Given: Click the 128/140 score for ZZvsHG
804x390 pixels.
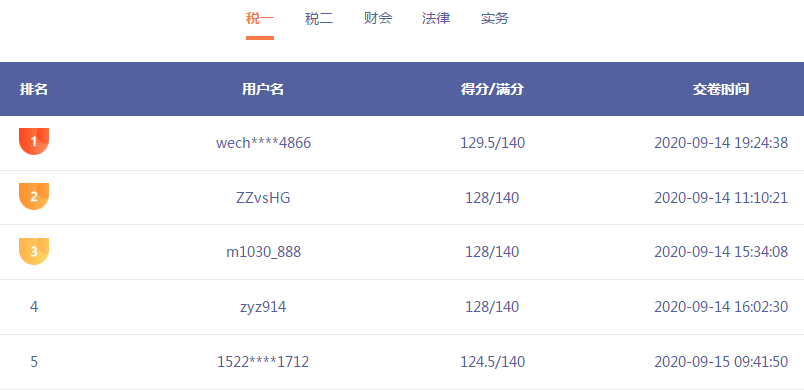Looking at the screenshot, I should click(492, 198).
